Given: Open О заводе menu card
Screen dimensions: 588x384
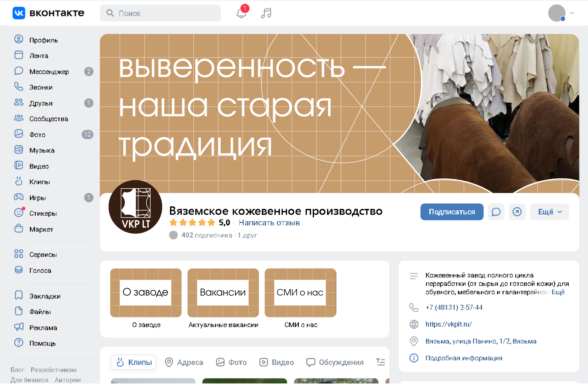Looking at the screenshot, I should pos(146,293).
